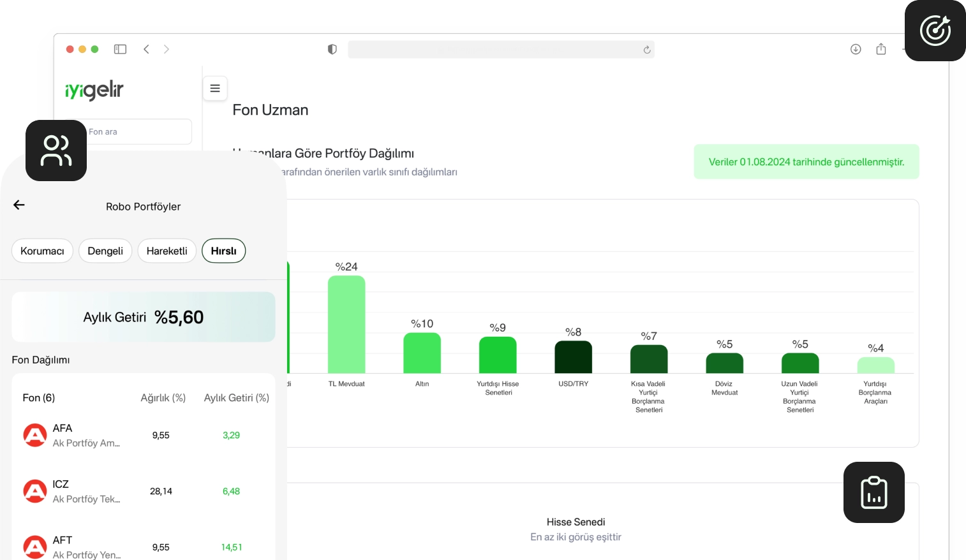This screenshot has height=560, width=966.
Task: Click the Altın %10 bar
Action: point(422,353)
